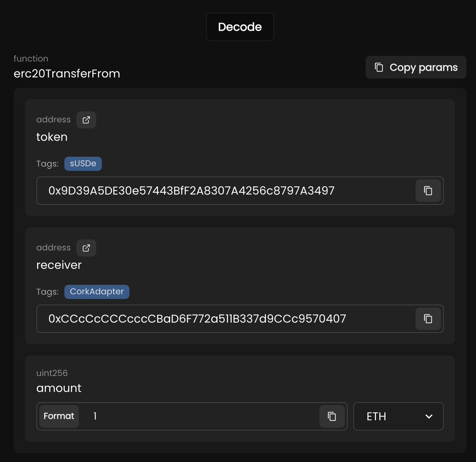Open token address external link icon
This screenshot has width=476, height=462.
tap(86, 120)
